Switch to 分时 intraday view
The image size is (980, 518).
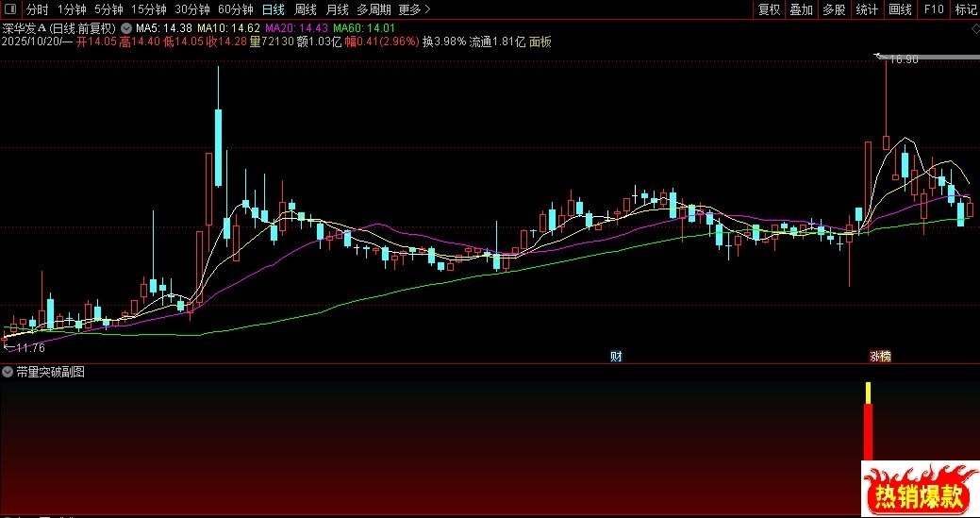click(38, 9)
